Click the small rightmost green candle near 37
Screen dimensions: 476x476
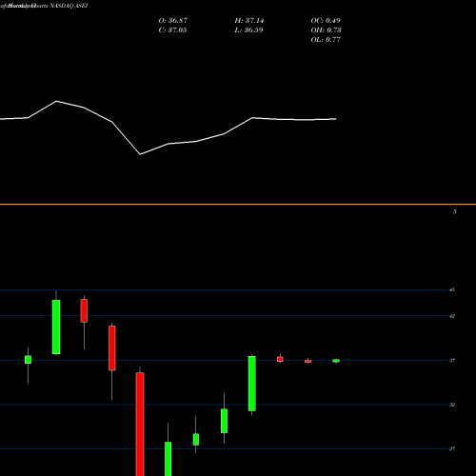(336, 361)
